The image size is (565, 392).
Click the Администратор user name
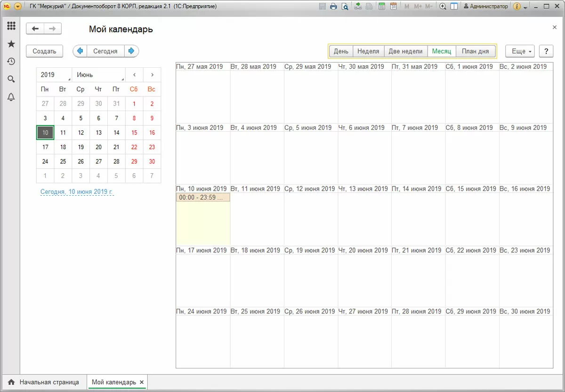(x=486, y=7)
